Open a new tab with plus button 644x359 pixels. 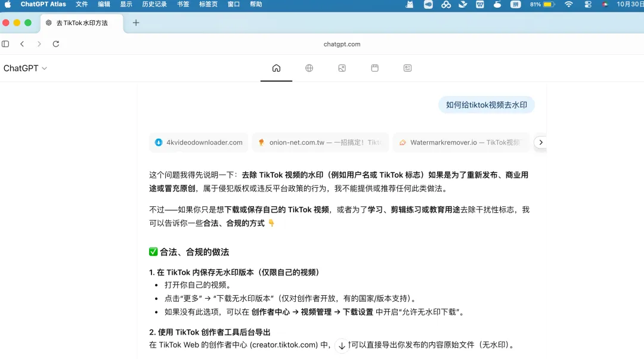click(x=136, y=23)
